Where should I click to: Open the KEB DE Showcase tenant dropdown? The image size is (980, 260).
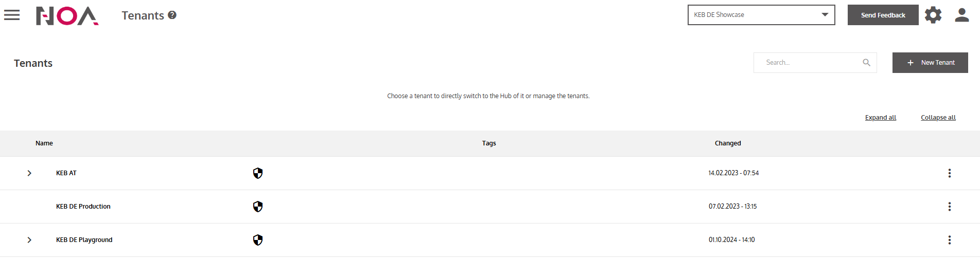(x=761, y=15)
